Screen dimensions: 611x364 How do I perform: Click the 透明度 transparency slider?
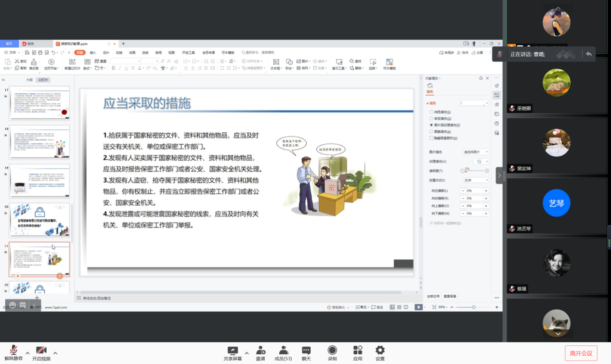[x=474, y=171]
